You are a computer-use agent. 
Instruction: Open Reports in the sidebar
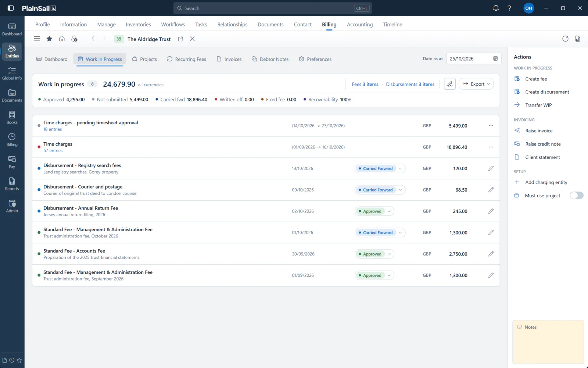(x=12, y=184)
